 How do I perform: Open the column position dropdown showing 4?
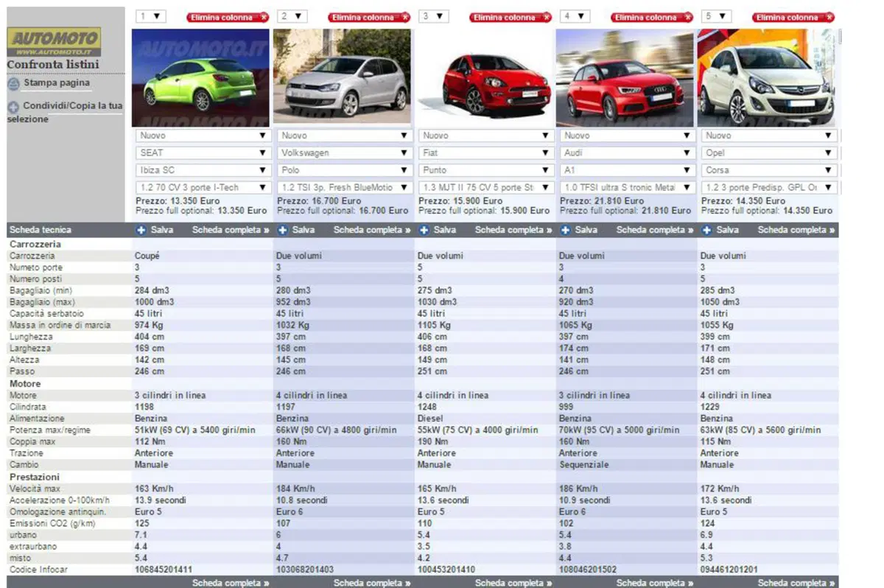pos(575,15)
